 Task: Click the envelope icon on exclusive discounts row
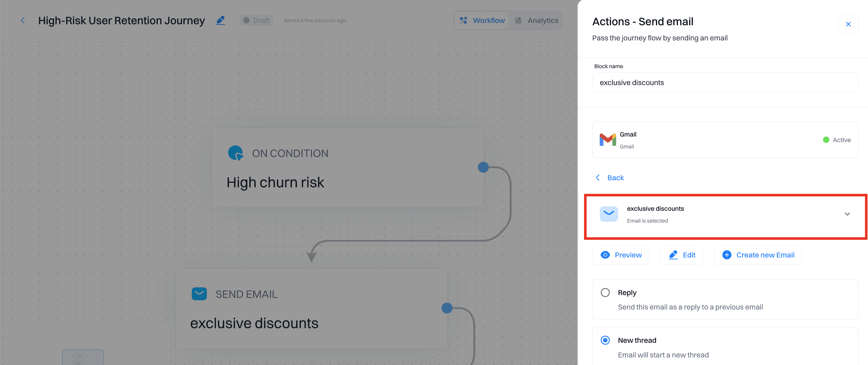coord(609,214)
